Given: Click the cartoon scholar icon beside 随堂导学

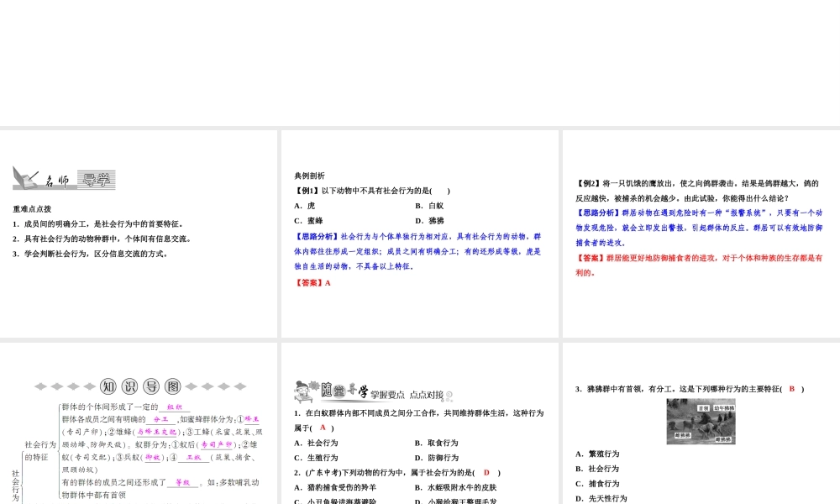Looking at the screenshot, I should click(306, 391).
